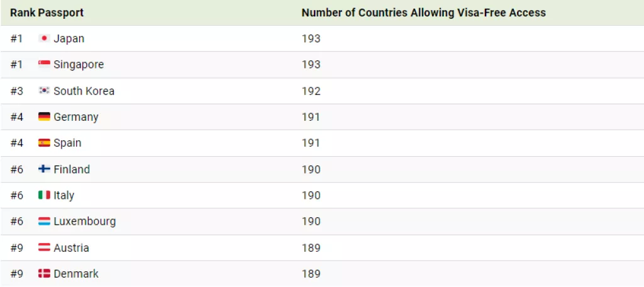Click the Austria flag icon
The image size is (644, 287).
(44, 248)
